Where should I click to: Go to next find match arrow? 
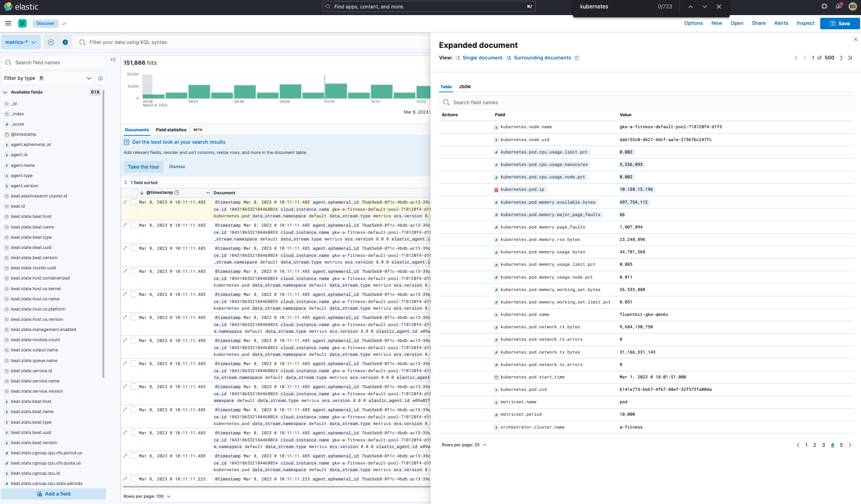click(x=705, y=7)
